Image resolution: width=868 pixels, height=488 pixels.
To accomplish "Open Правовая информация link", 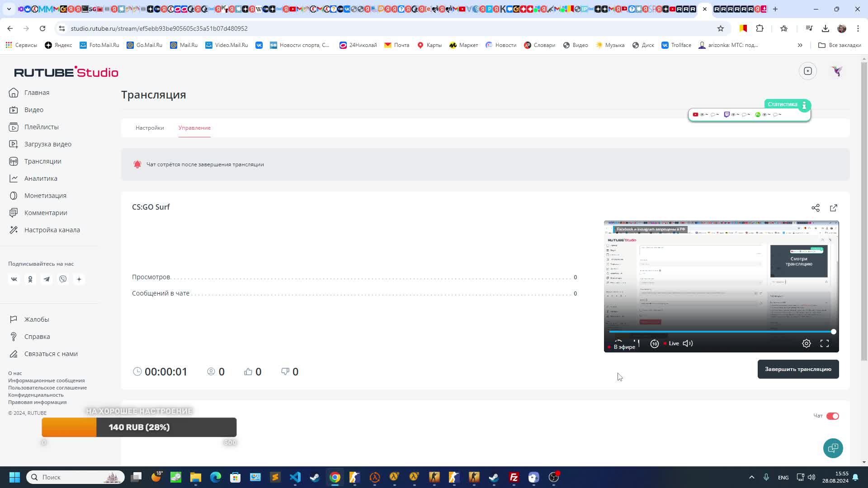I will coord(38,402).
